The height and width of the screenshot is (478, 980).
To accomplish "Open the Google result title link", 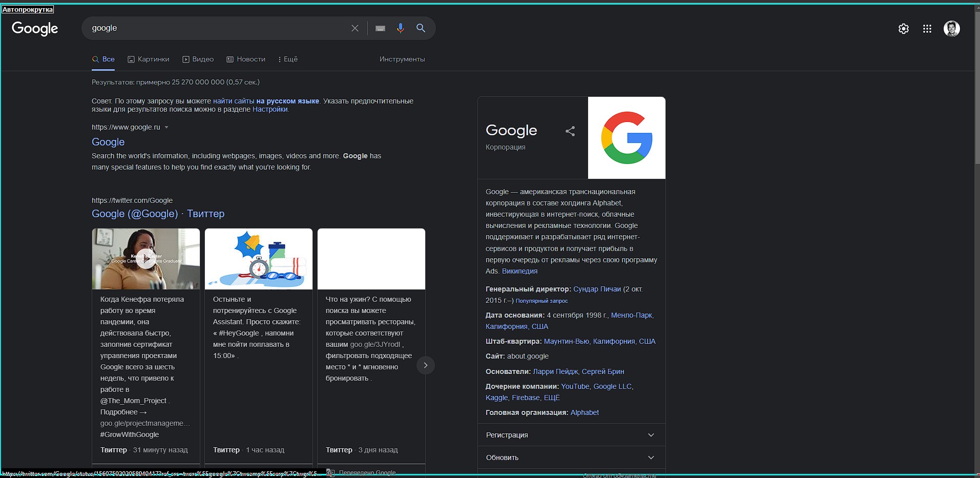I will [108, 142].
